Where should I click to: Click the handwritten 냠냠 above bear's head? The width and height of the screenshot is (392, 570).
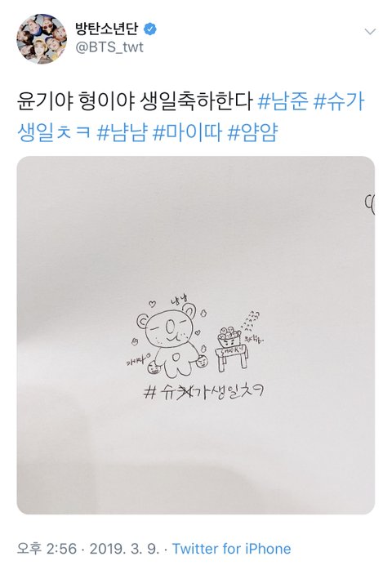click(178, 300)
